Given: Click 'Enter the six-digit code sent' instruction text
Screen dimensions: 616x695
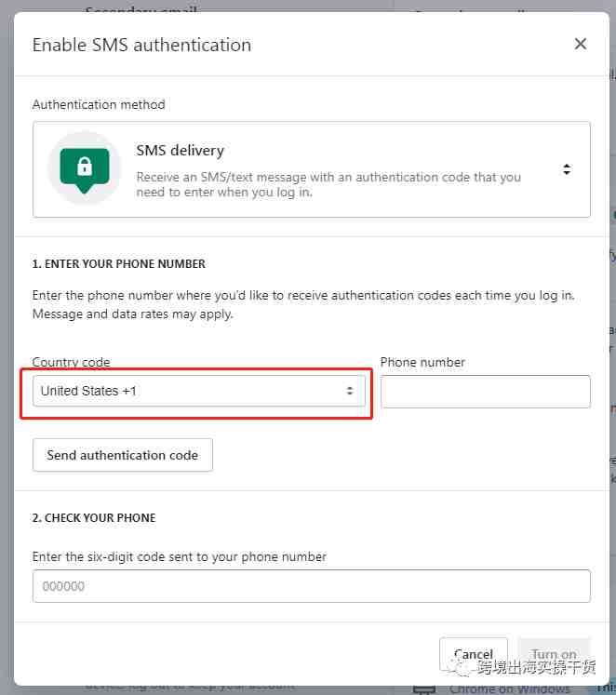Looking at the screenshot, I should pyautogui.click(x=180, y=556).
